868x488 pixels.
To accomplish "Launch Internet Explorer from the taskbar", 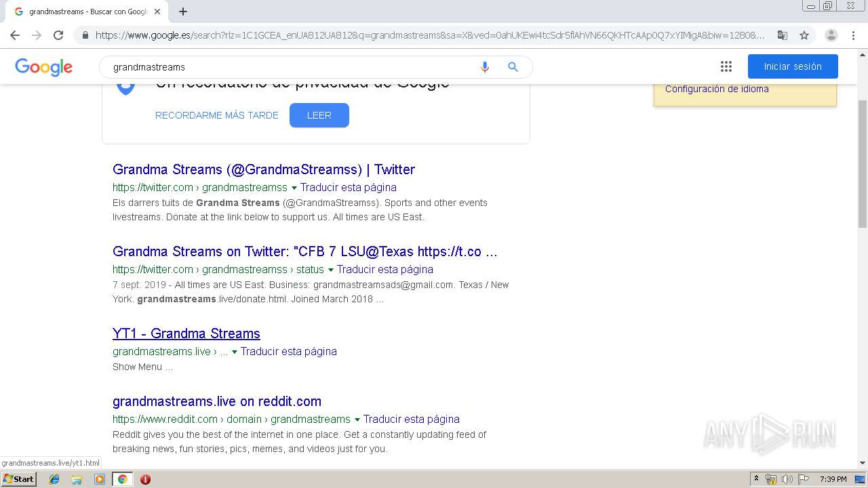I will tap(54, 479).
